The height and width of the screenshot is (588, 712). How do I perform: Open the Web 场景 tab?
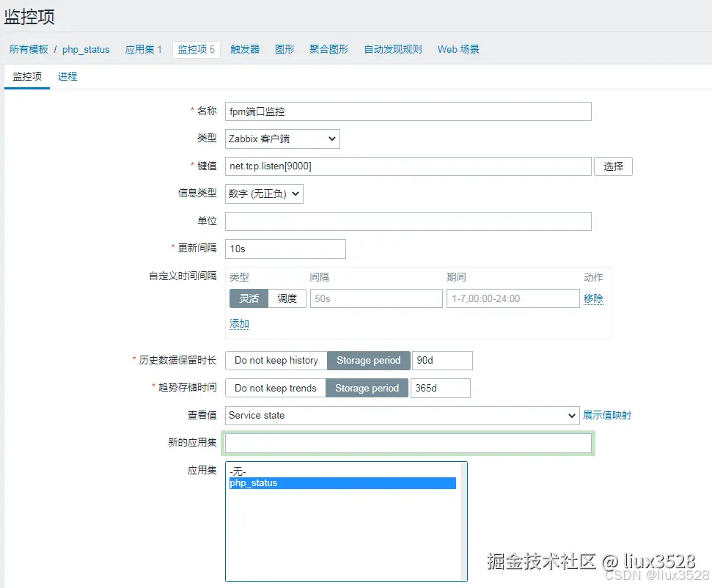click(458, 49)
